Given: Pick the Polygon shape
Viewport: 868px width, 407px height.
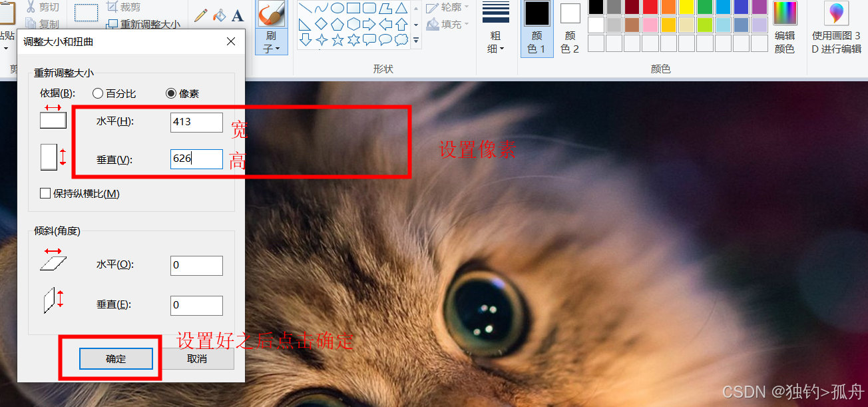Looking at the screenshot, I should pos(385,8).
